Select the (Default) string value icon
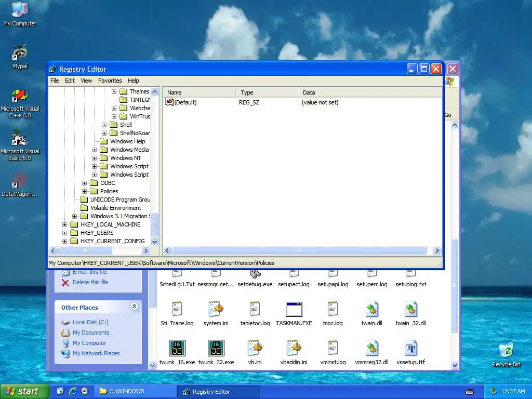This screenshot has height=399, width=532. pos(169,102)
